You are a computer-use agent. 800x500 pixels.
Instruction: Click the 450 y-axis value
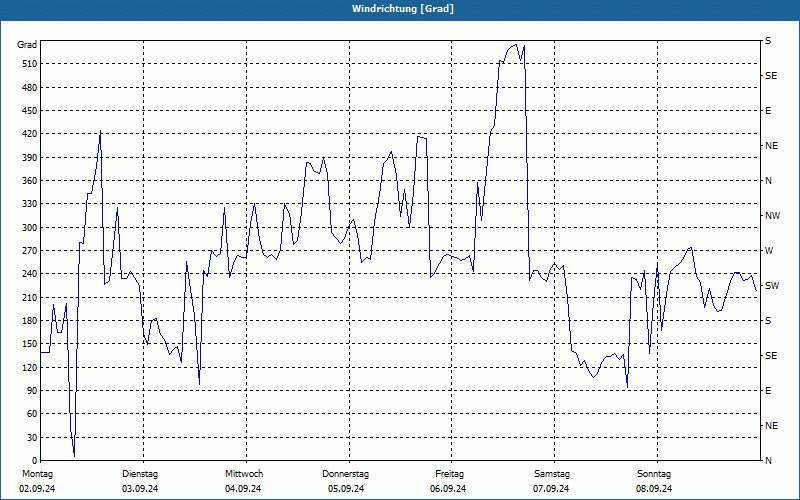click(30, 111)
